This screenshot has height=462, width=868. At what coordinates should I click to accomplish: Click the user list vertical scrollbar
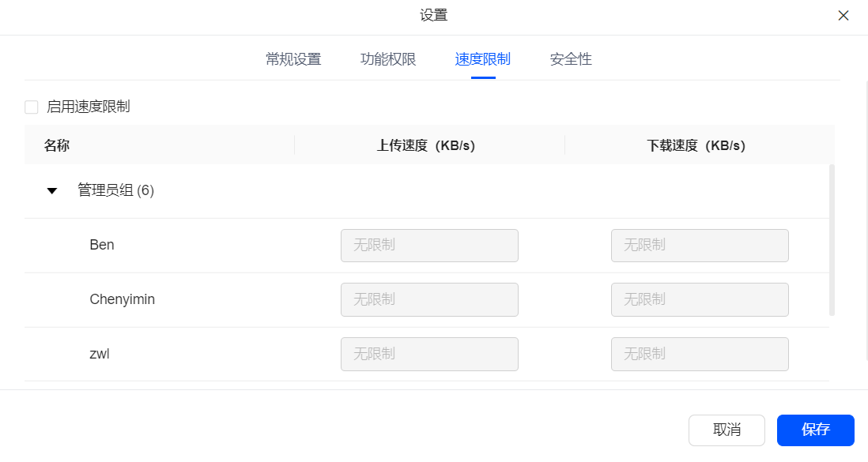[832, 239]
